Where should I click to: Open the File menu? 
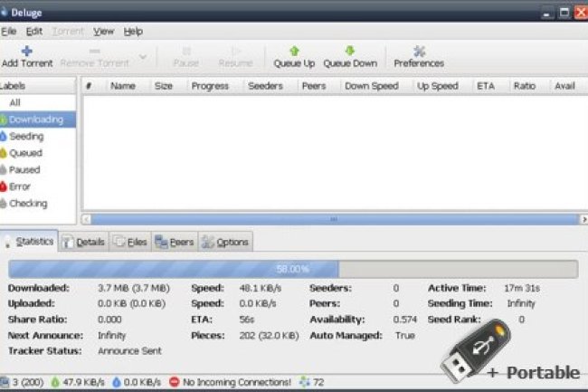(x=9, y=31)
